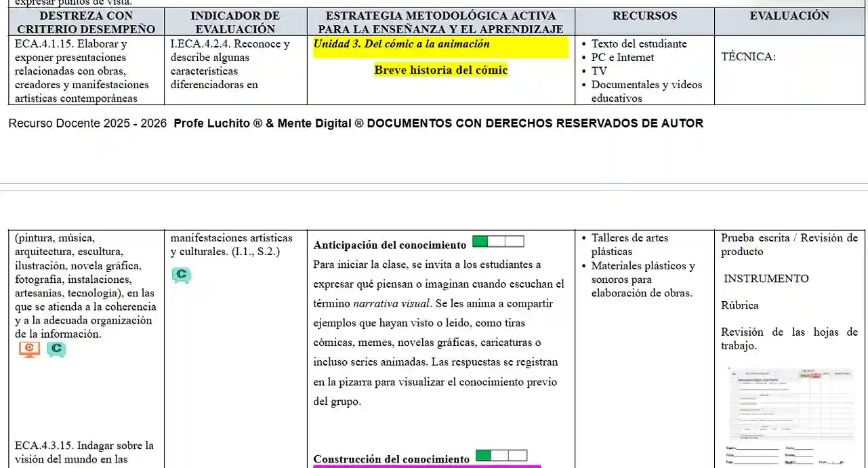Click the 'Texto del estudiante' bullet item
The width and height of the screenshot is (868, 468).
coord(638,44)
